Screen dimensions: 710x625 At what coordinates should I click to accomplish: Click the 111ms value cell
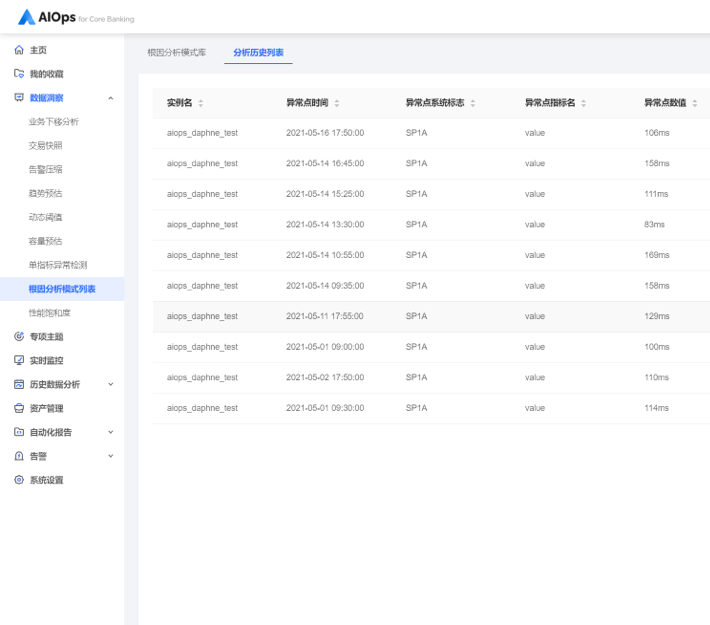656,194
